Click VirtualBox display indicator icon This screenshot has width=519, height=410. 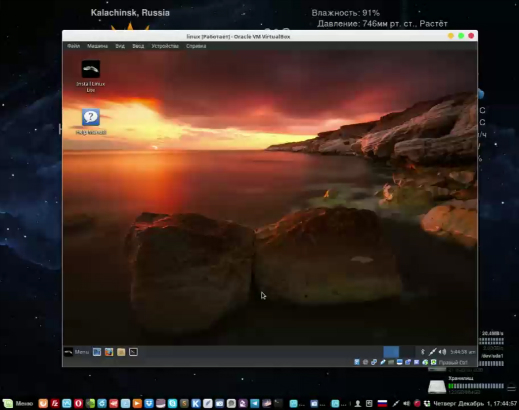pos(400,362)
